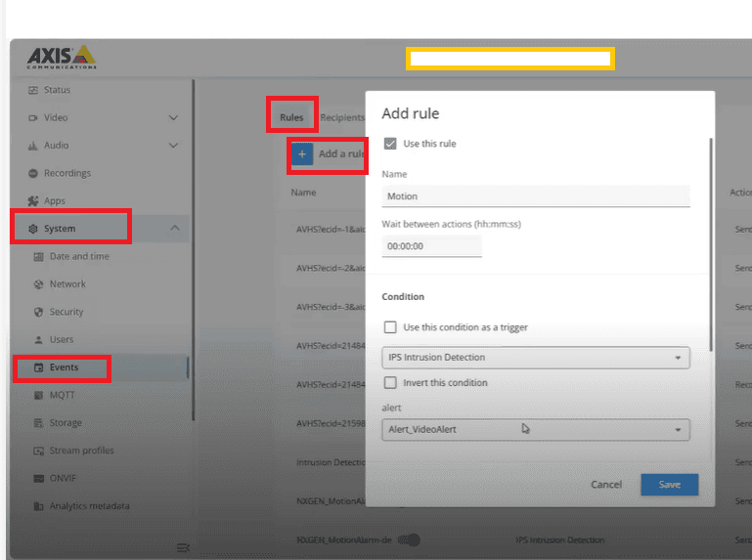Click the Storage icon
752x560 pixels.
(x=38, y=423)
